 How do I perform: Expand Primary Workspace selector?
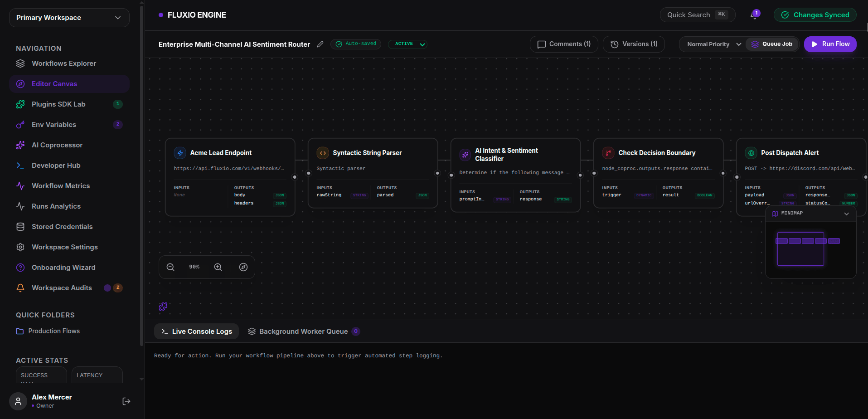point(69,18)
